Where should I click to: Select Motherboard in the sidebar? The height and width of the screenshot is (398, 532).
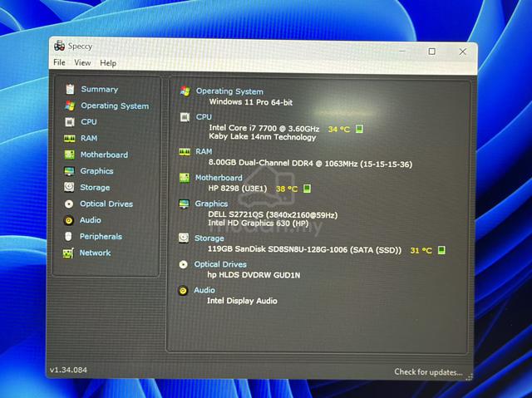tap(104, 155)
